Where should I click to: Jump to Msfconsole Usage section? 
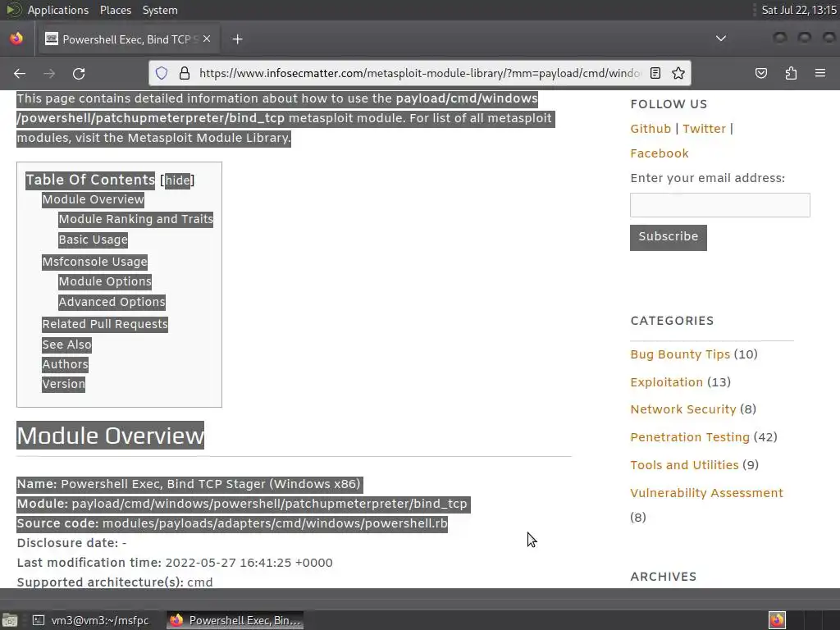[95, 262]
